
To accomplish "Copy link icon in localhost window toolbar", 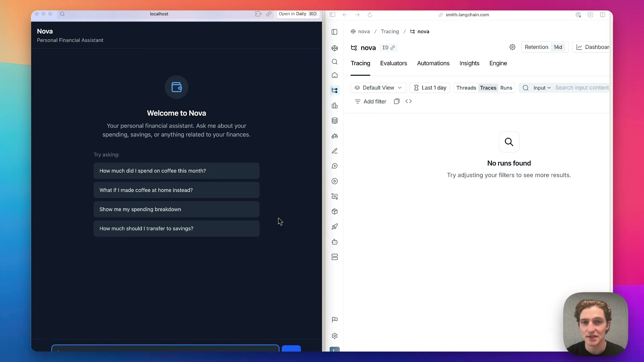I will (269, 14).
